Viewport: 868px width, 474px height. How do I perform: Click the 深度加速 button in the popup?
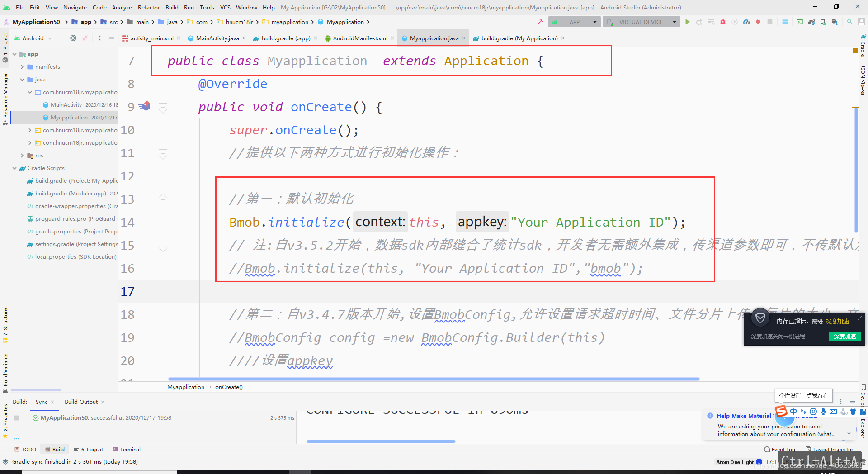click(844, 337)
